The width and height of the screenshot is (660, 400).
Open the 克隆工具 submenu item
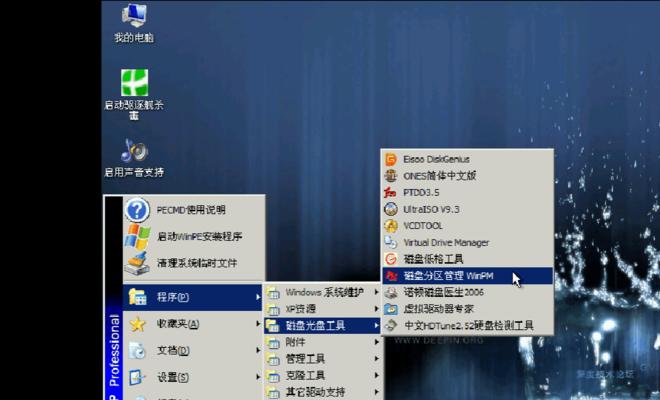322,376
